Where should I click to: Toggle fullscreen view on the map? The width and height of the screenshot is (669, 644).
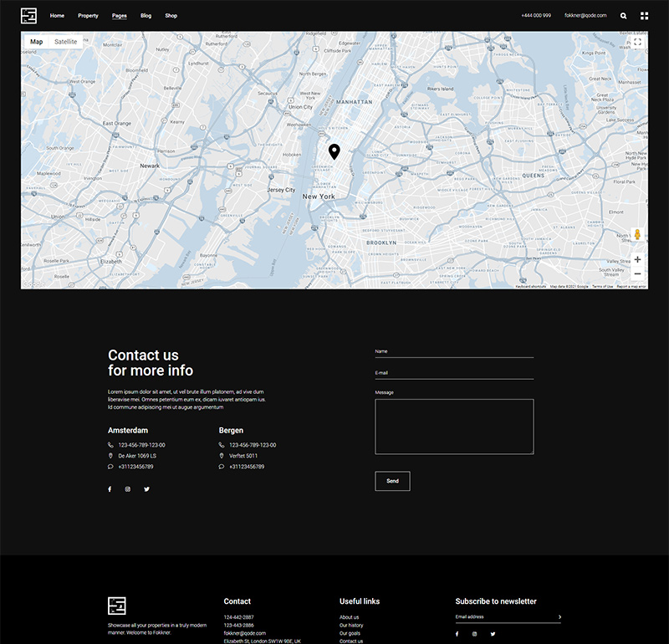[x=637, y=42]
